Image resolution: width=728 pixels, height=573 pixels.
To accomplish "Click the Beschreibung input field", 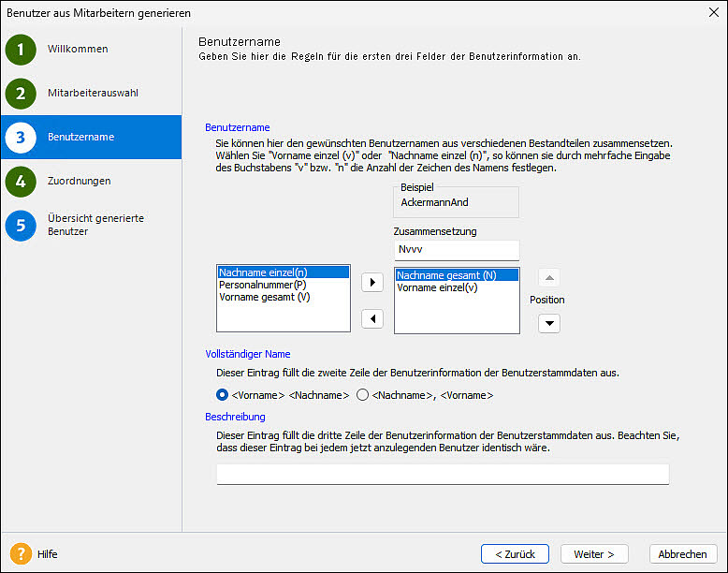I will coord(443,475).
